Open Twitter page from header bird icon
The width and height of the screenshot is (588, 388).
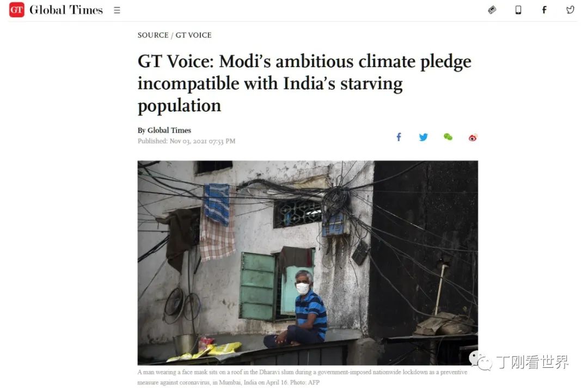pyautogui.click(x=570, y=10)
